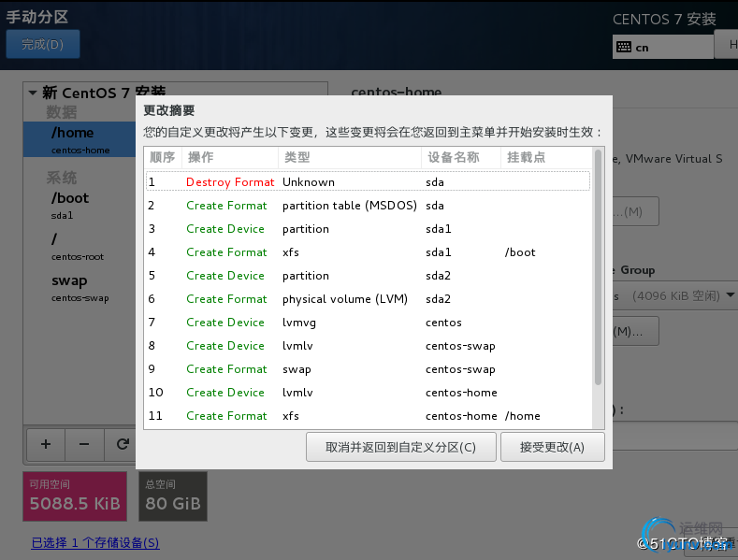Select row 4 xfs sda1 /boot
Screen dimensions: 738x560
coord(368,252)
